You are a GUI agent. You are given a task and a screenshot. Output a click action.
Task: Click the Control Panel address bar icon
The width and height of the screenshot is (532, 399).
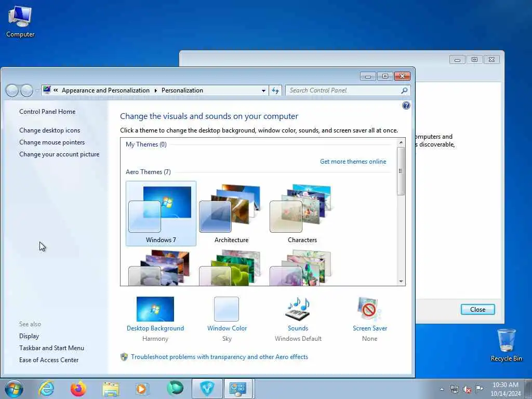pyautogui.click(x=47, y=90)
